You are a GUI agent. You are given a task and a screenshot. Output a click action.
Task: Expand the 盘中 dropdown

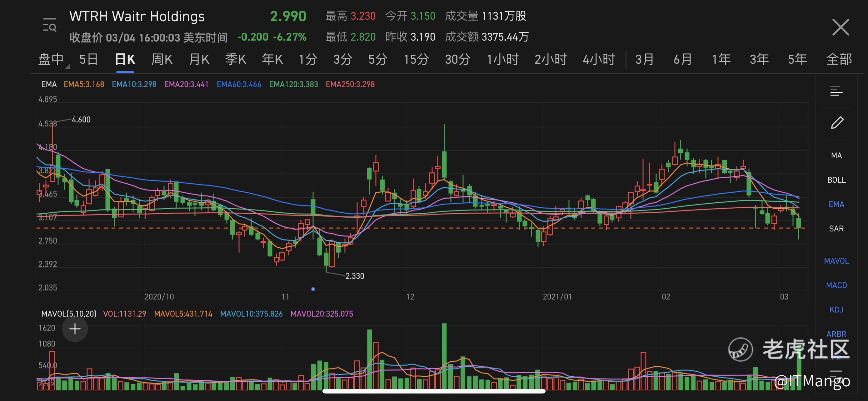click(x=53, y=60)
